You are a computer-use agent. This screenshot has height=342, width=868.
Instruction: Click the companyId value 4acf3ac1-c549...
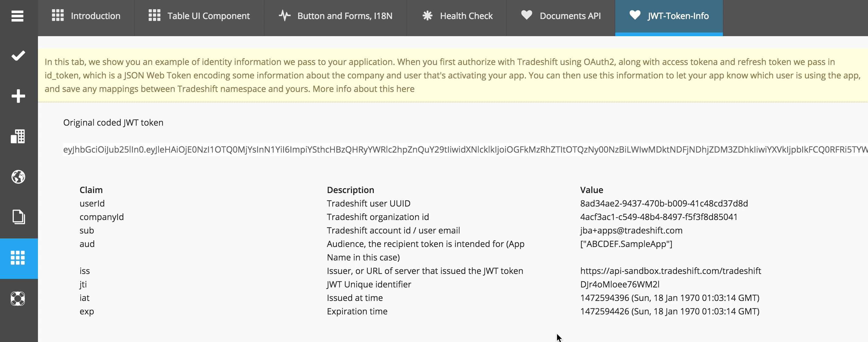coord(659,217)
